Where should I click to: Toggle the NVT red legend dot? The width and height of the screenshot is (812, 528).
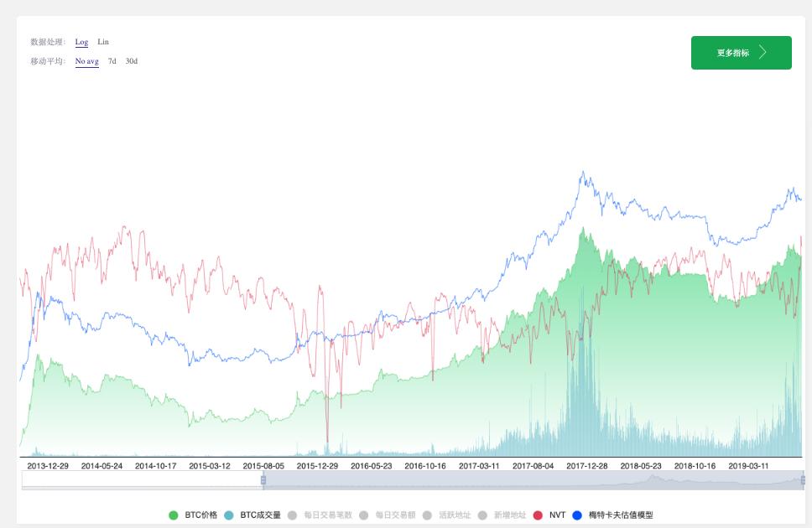pos(538,515)
